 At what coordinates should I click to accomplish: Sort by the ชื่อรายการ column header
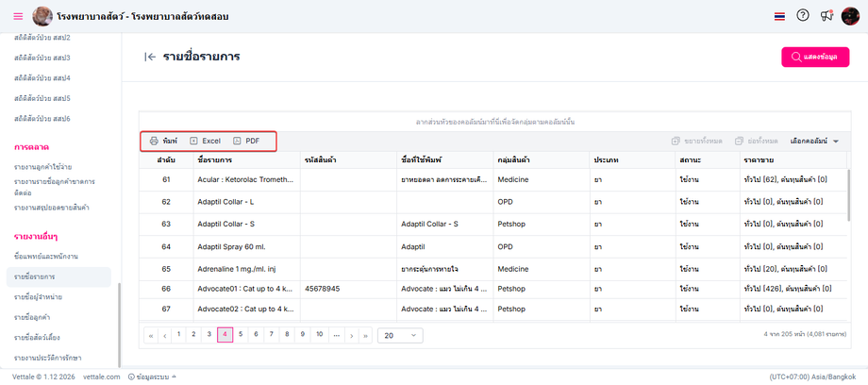pyautogui.click(x=215, y=160)
